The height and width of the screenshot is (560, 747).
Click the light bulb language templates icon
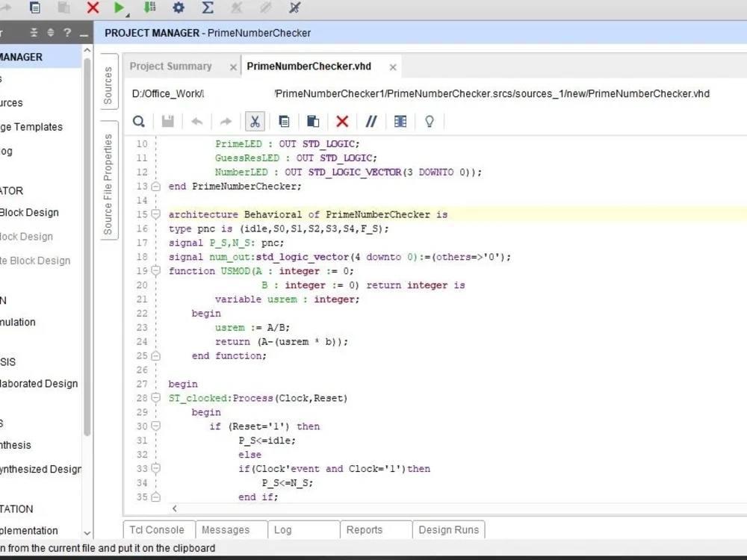click(x=430, y=122)
